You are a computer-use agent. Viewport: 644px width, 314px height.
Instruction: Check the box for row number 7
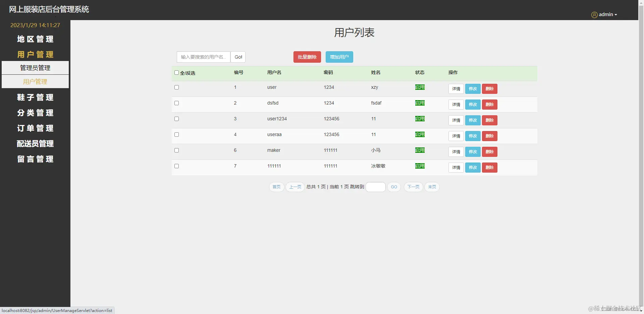(176, 166)
